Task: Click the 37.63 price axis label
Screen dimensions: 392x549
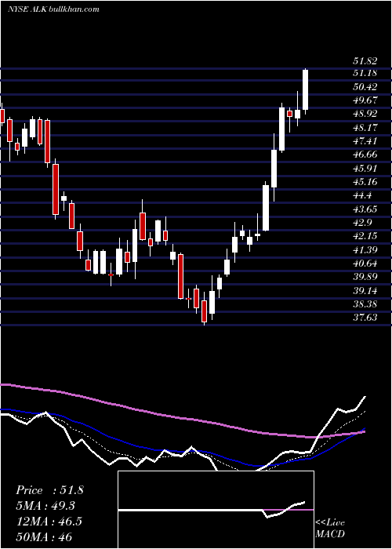Action: (x=365, y=318)
